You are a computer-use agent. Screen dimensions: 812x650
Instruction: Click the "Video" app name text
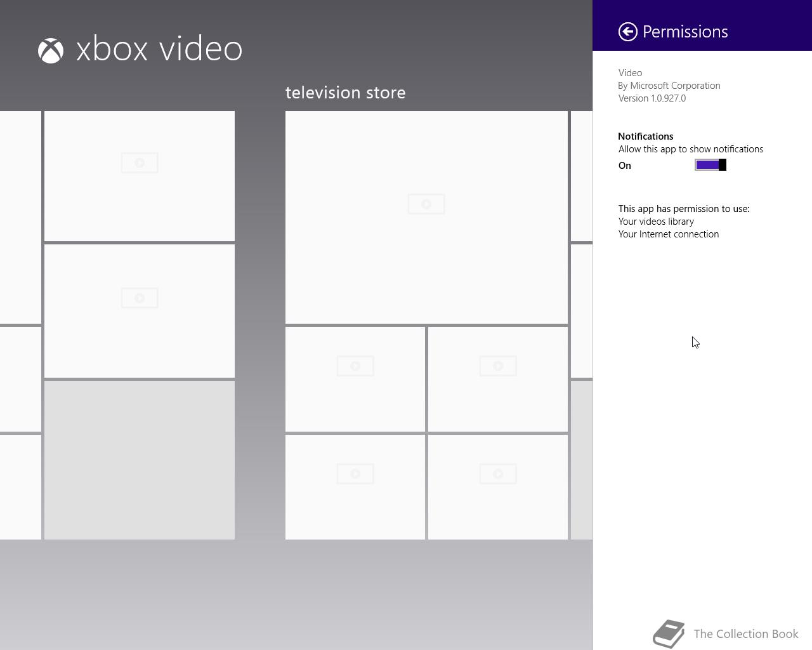tap(630, 73)
